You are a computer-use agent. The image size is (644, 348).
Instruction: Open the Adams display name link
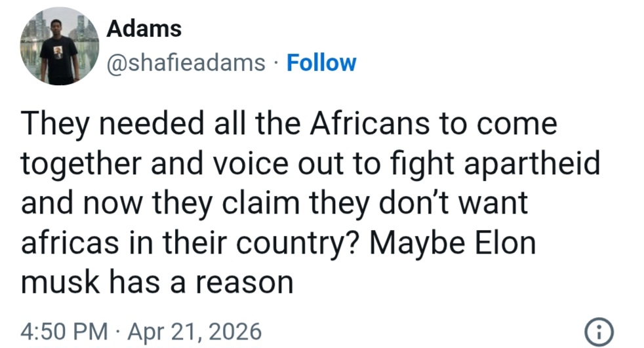coord(143,28)
